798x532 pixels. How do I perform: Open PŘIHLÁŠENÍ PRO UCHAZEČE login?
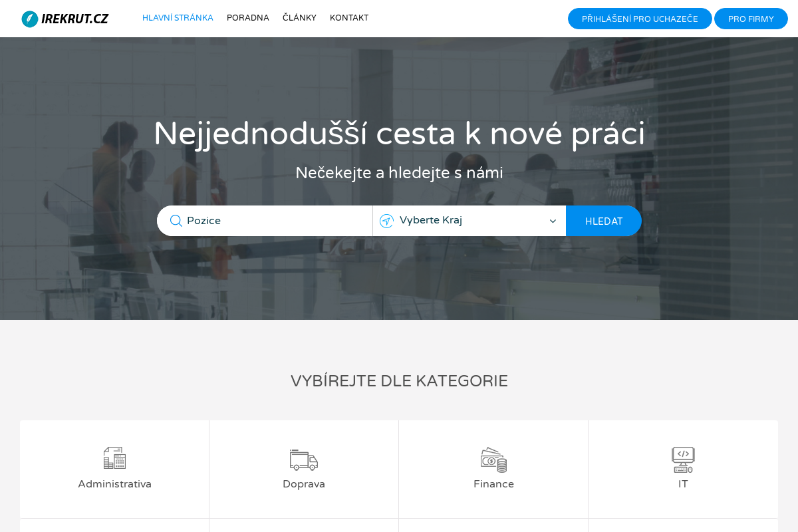pos(640,19)
